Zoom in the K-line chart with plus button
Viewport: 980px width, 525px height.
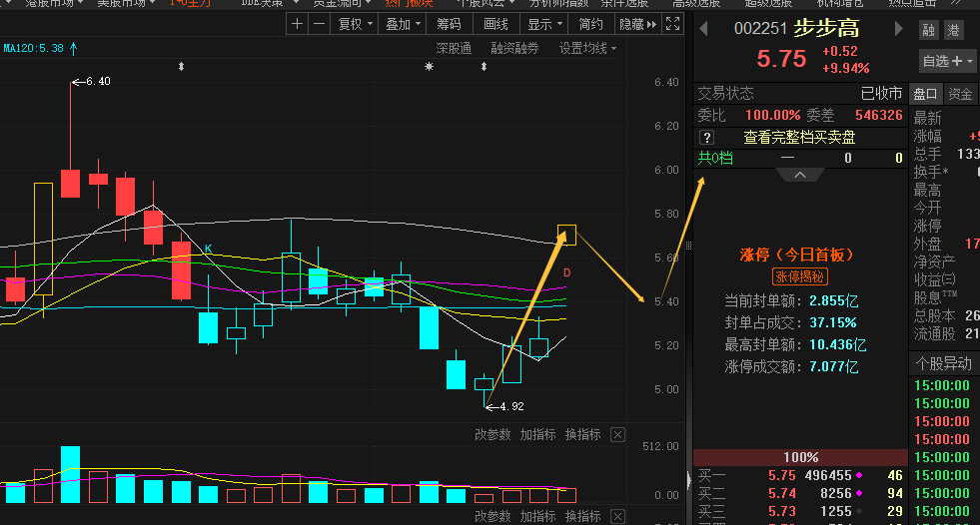[x=297, y=24]
